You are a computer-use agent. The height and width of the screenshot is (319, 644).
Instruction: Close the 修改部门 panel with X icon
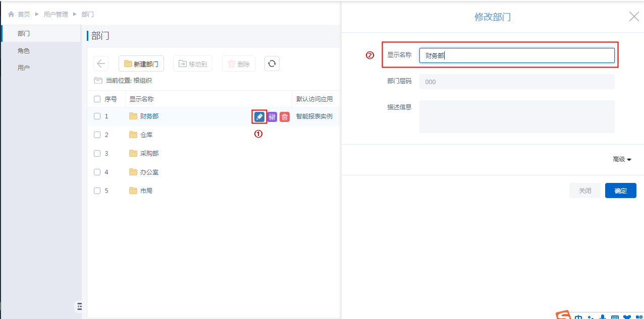tap(634, 17)
